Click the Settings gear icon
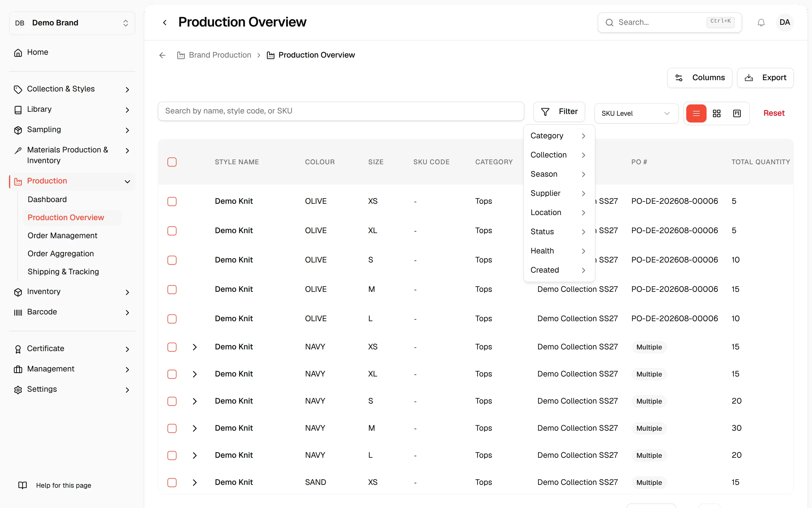This screenshot has height=508, width=812. point(18,389)
